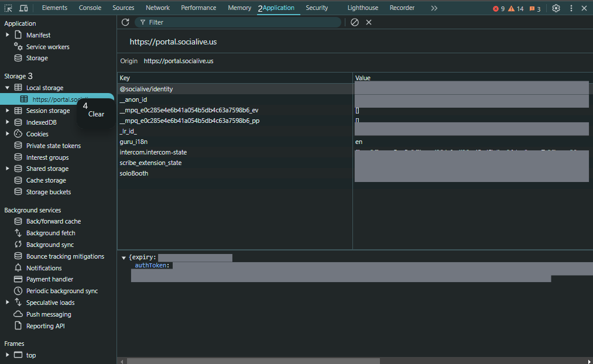This screenshot has width=593, height=364.
Task: Select the inspect element picker icon
Action: pos(8,8)
